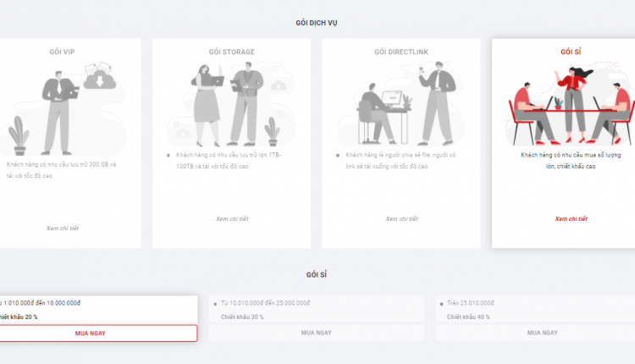The image size is (635, 364).
Task: Click the small cloud icon in GÓI STORAGE image
Action: [x=279, y=85]
